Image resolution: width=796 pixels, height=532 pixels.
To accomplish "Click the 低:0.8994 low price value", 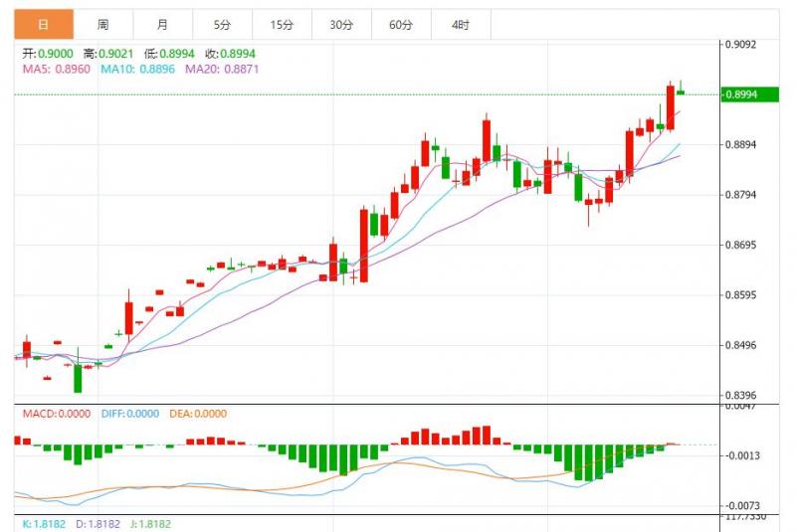I will 169,54.
